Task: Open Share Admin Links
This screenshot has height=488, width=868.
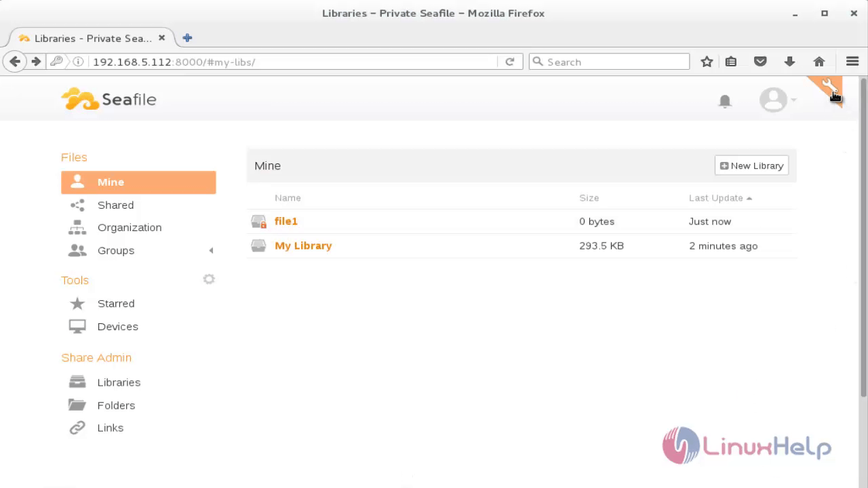Action: pyautogui.click(x=110, y=428)
